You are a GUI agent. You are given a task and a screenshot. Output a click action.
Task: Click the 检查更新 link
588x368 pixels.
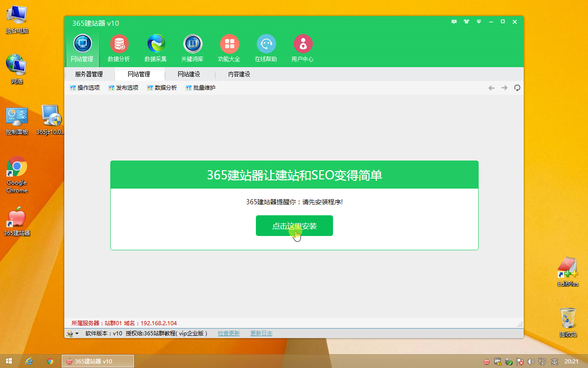(229, 333)
